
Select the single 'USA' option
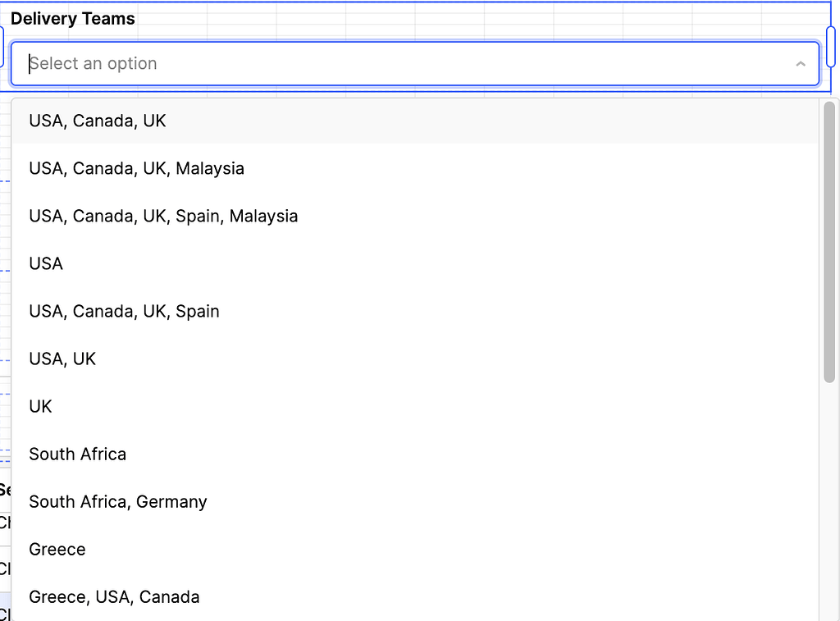(x=414, y=263)
